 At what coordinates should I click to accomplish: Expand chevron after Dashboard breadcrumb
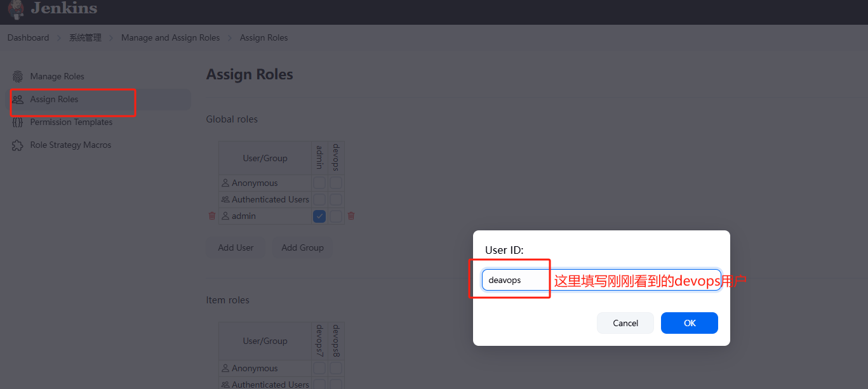pyautogui.click(x=59, y=37)
